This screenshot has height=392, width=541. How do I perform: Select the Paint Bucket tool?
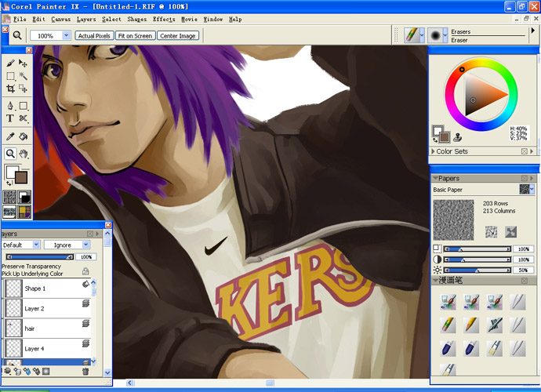[23, 136]
